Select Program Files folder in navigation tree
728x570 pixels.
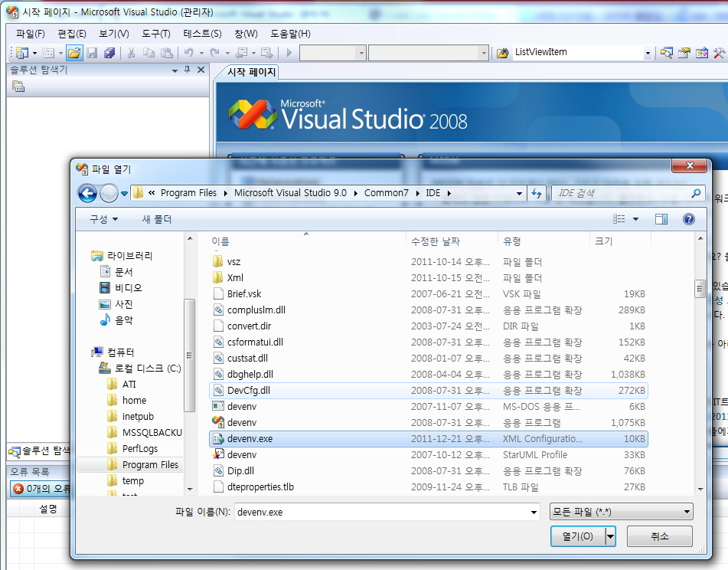150,464
